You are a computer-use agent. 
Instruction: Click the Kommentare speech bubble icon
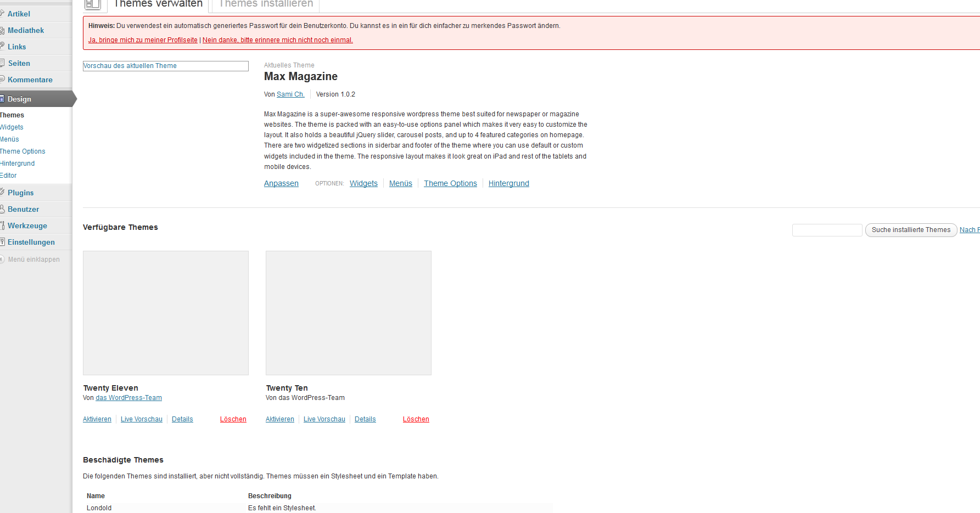(x=2, y=80)
